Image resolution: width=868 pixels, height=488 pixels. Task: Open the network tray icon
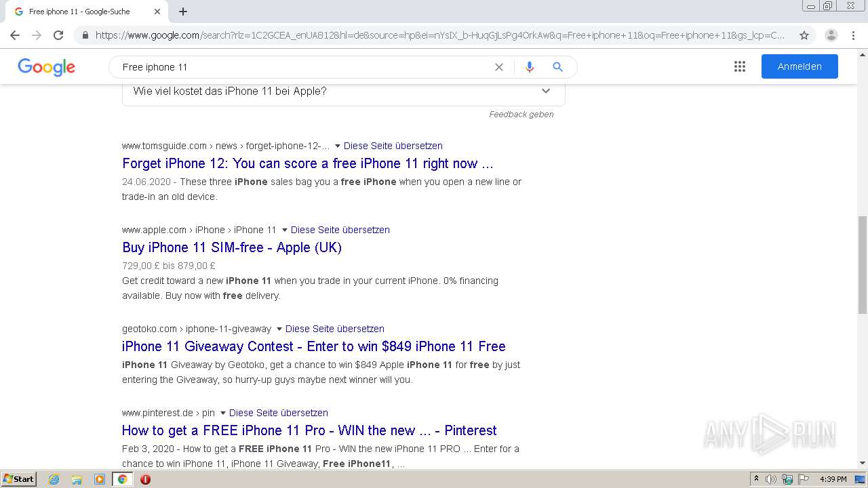coord(787,479)
